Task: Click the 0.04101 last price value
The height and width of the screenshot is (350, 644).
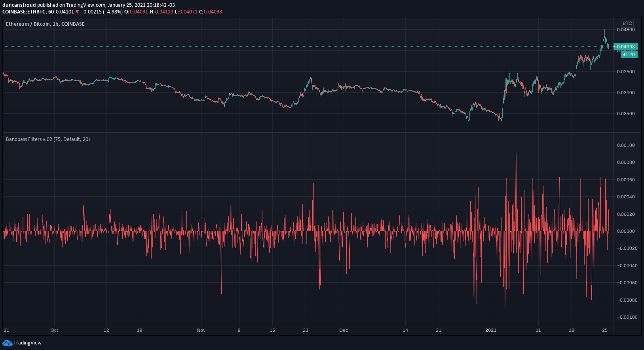Action: pyautogui.click(x=65, y=12)
